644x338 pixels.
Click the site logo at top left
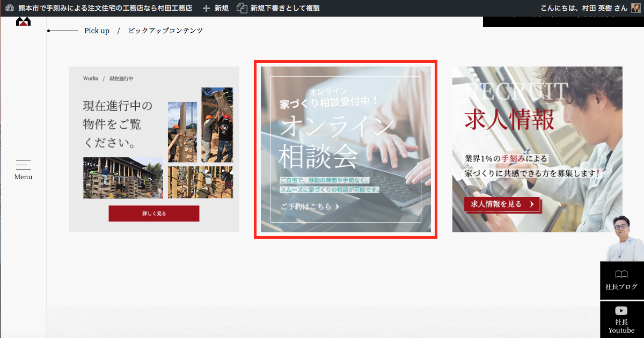[24, 21]
